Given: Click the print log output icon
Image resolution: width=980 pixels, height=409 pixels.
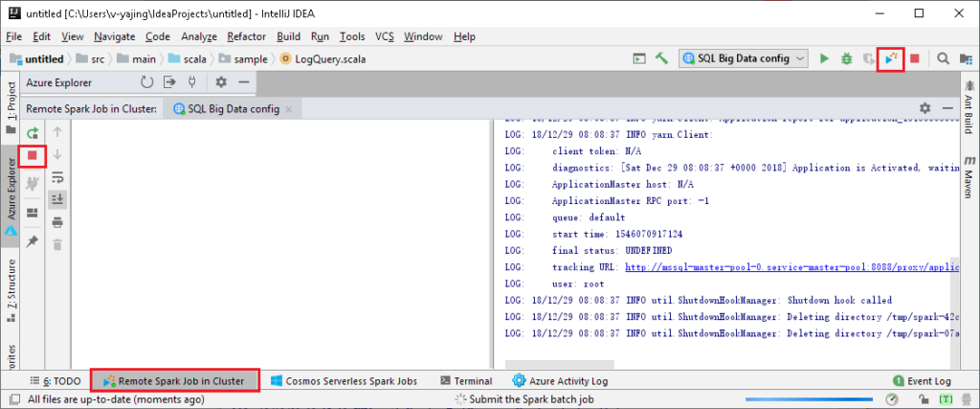Looking at the screenshot, I should point(56,222).
